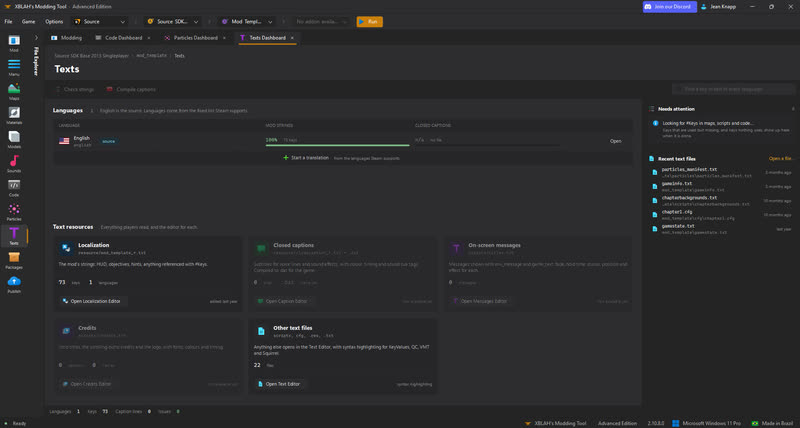This screenshot has width=800, height=428.
Task: Click the particles_manifest.txt file icon
Action: click(x=655, y=172)
